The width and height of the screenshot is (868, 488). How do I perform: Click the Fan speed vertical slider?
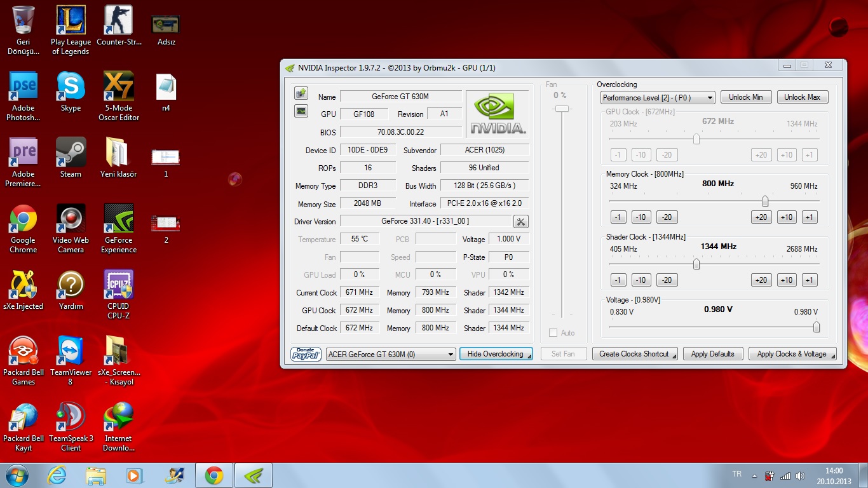point(562,109)
